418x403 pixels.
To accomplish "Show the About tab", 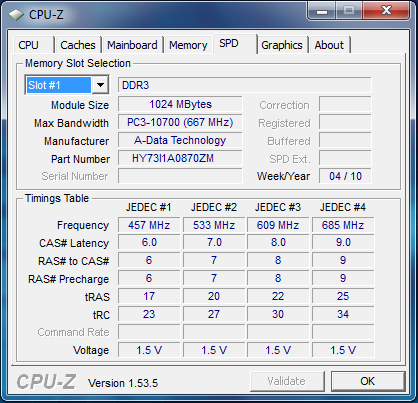I will coord(329,45).
